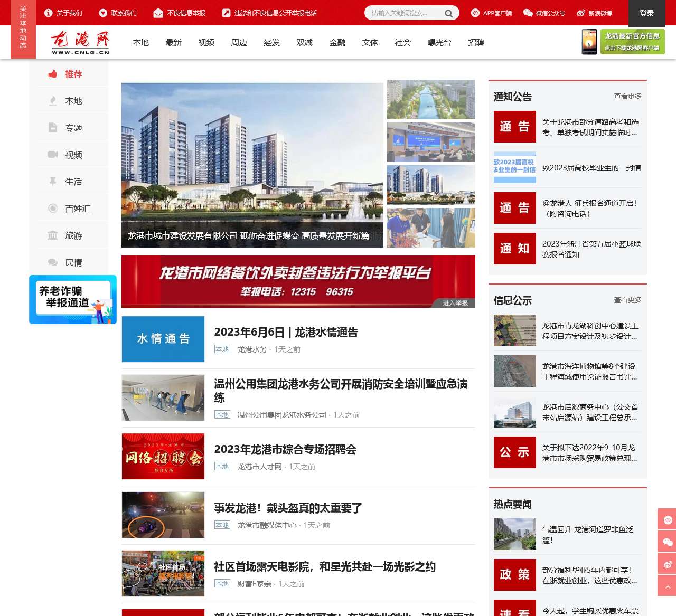This screenshot has height=616, width=676.
Task: Open 招聘 in the top navigation
Action: pos(476,42)
